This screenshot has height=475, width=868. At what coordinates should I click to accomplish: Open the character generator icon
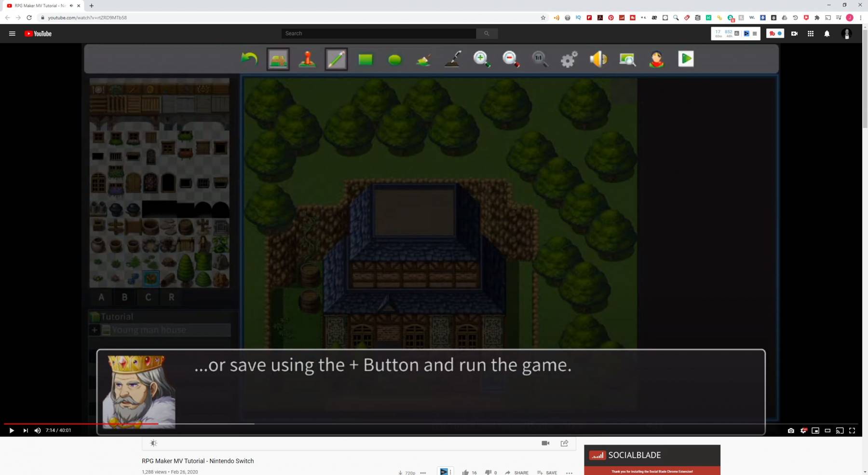coord(656,59)
